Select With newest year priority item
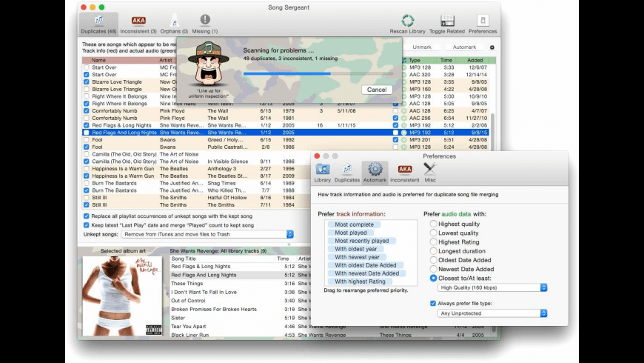Image resolution: width=644 pixels, height=363 pixels. 357,257
